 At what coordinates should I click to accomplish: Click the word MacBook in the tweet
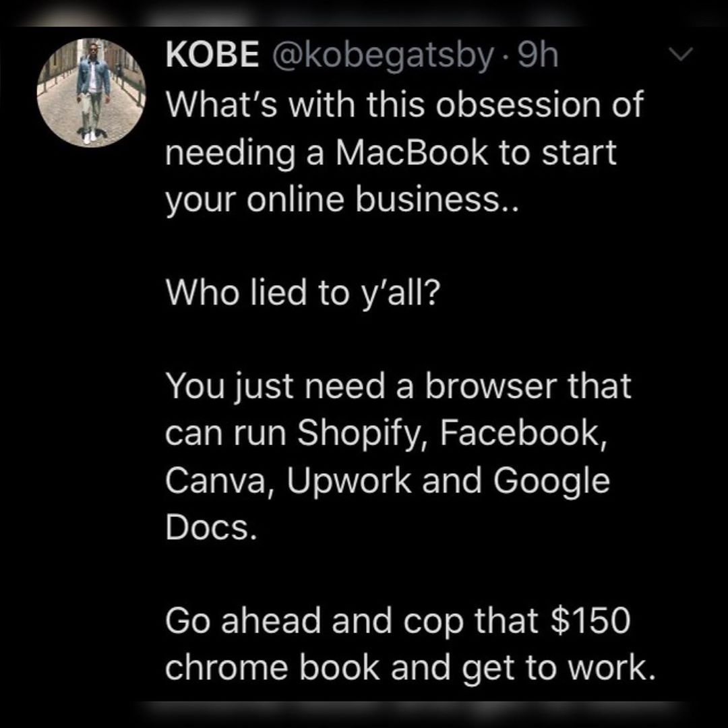pos(412,152)
